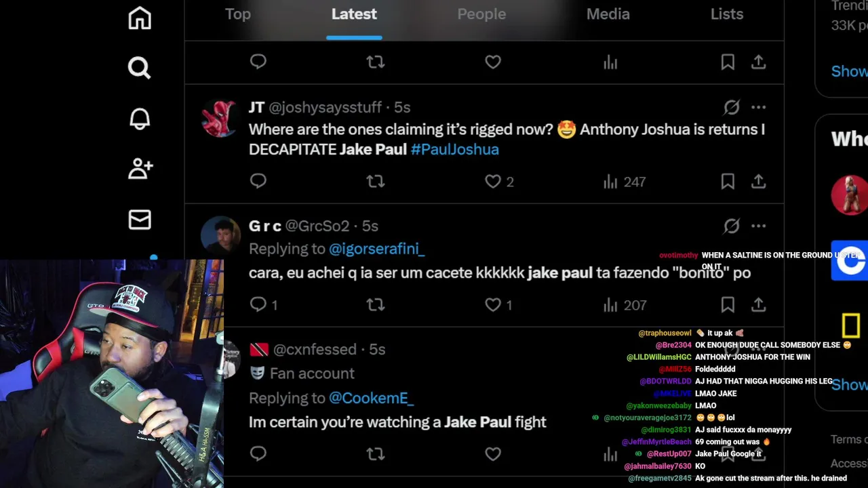Screen dimensions: 868x488
Task: Like the @cxnfessed tweet about Jake Paul
Action: tap(493, 453)
